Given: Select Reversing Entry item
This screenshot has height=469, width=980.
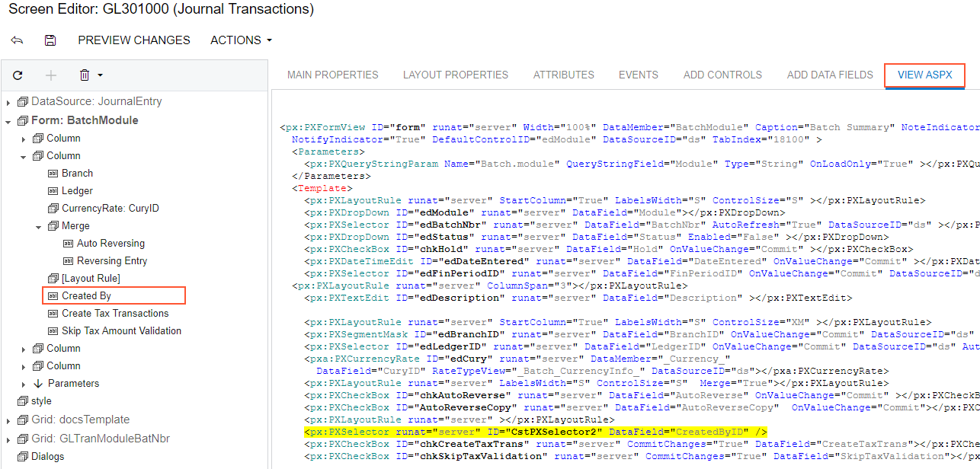Looking at the screenshot, I should (x=112, y=260).
